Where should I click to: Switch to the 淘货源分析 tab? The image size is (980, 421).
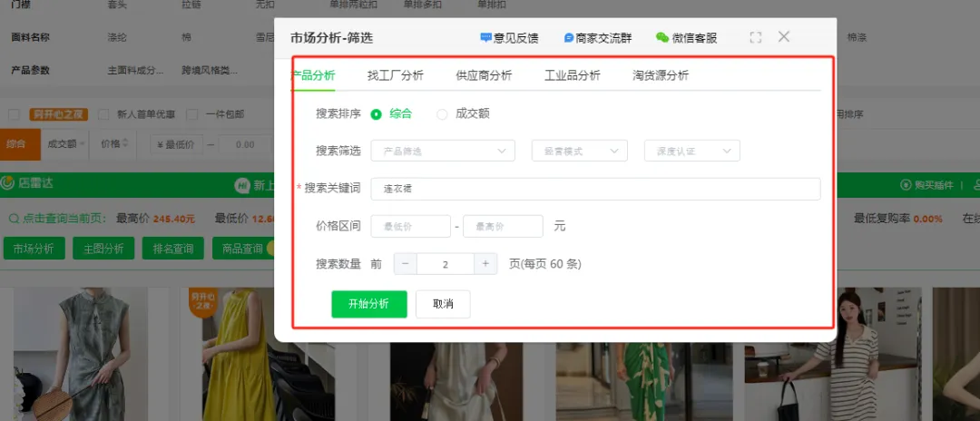pyautogui.click(x=661, y=75)
